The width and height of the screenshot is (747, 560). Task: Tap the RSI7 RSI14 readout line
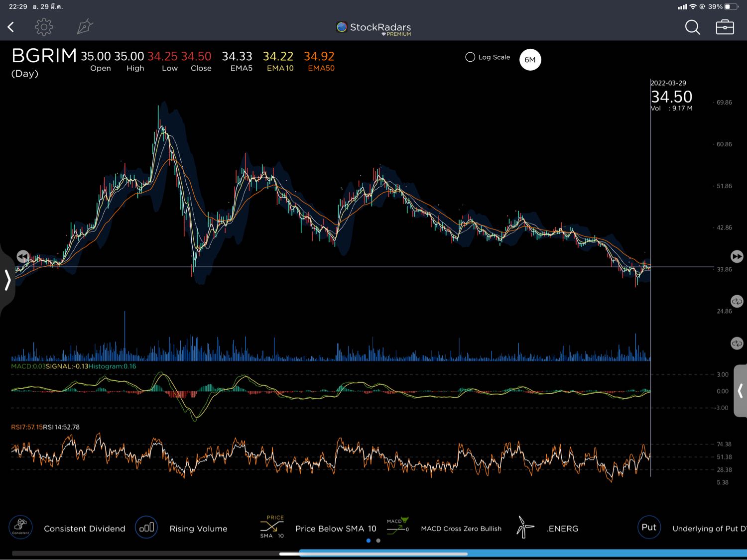(45, 427)
